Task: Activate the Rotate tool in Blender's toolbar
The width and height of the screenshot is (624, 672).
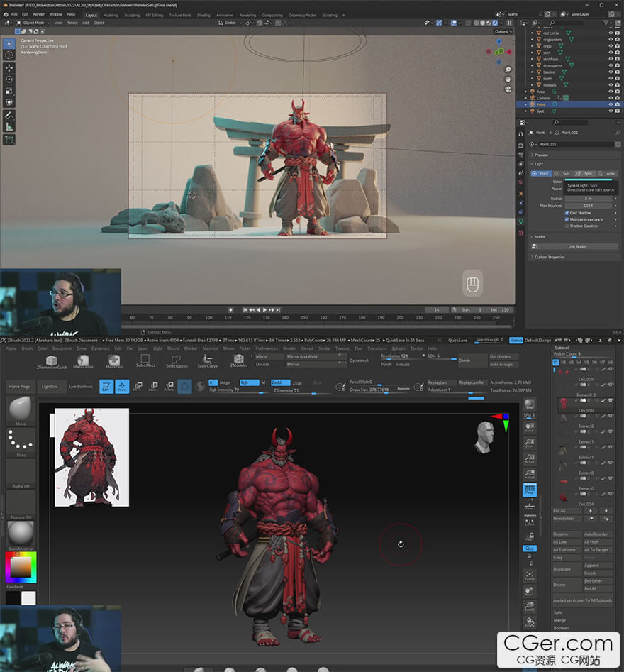Action: coord(9,79)
